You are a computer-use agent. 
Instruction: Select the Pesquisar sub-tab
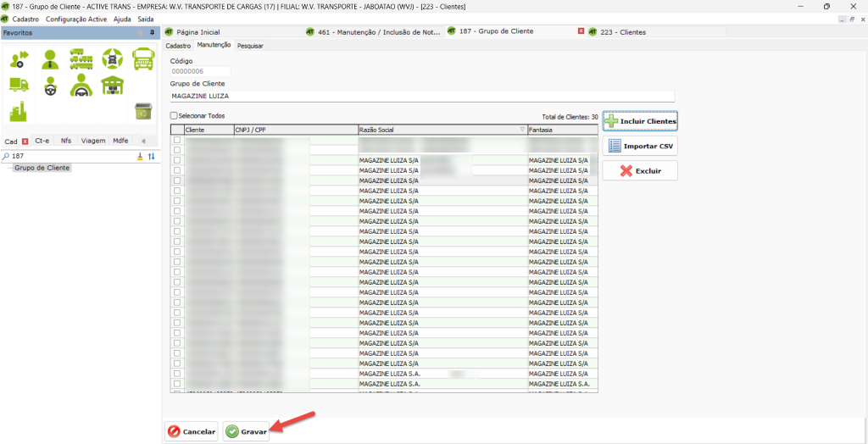[250, 46]
